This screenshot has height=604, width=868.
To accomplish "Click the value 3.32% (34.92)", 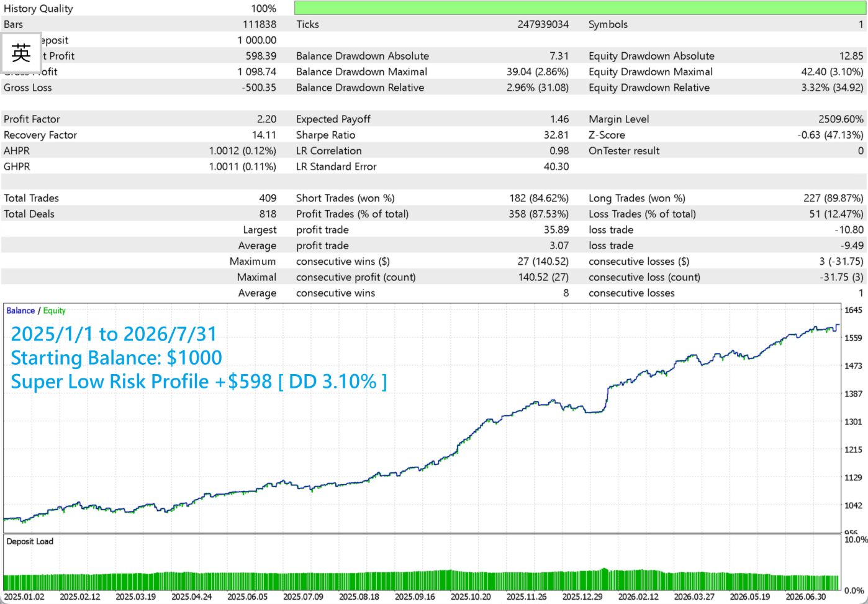I will click(x=833, y=88).
